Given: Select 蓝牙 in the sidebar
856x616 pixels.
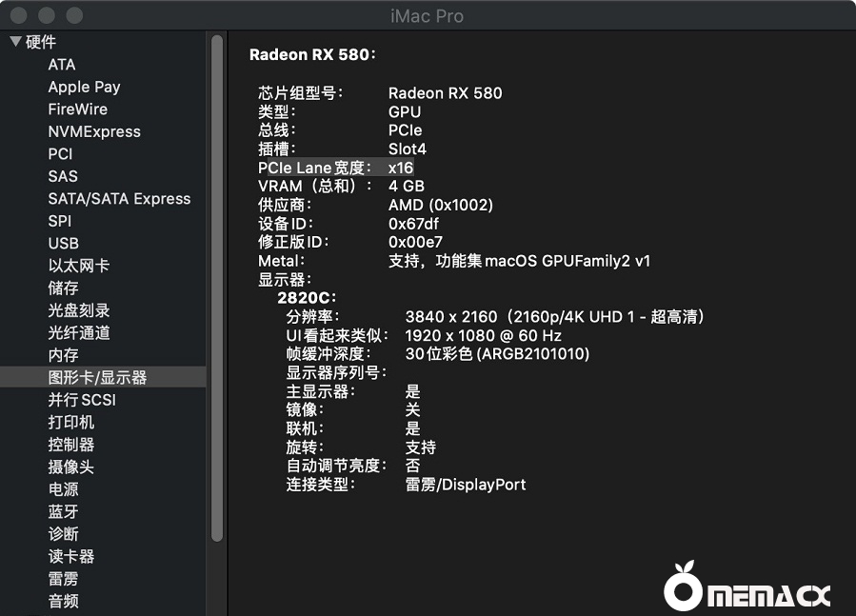Looking at the screenshot, I should [63, 512].
